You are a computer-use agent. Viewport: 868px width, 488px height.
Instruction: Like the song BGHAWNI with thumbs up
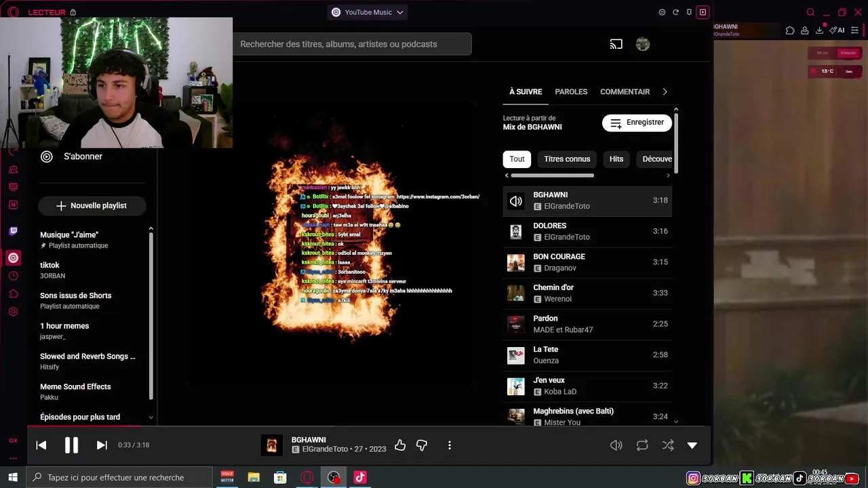400,445
